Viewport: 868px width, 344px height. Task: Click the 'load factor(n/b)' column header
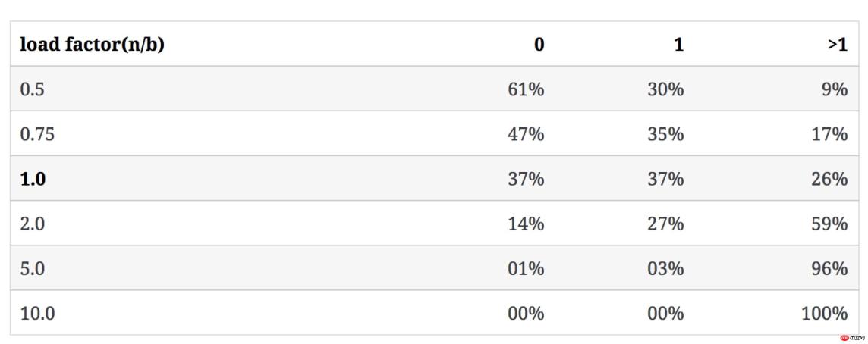coord(92,44)
